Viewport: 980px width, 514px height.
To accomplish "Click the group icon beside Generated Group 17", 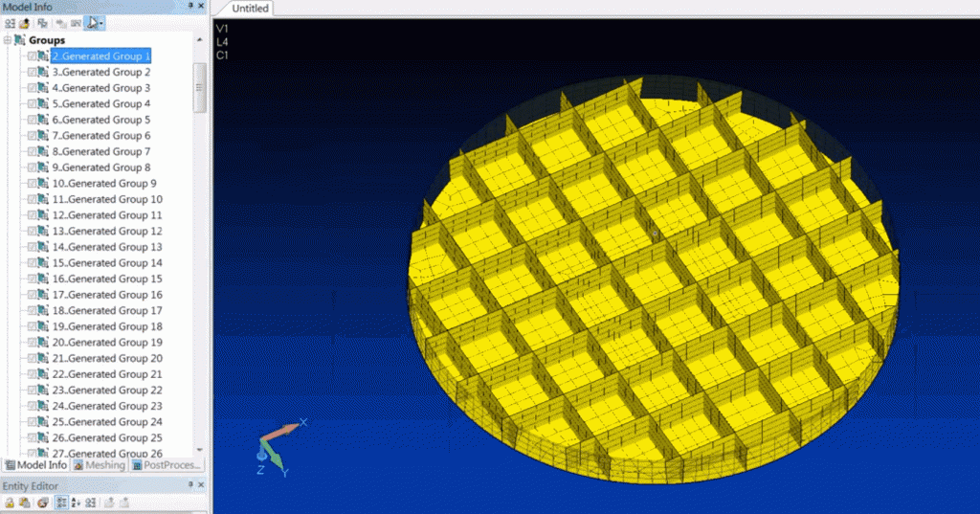I will [42, 310].
